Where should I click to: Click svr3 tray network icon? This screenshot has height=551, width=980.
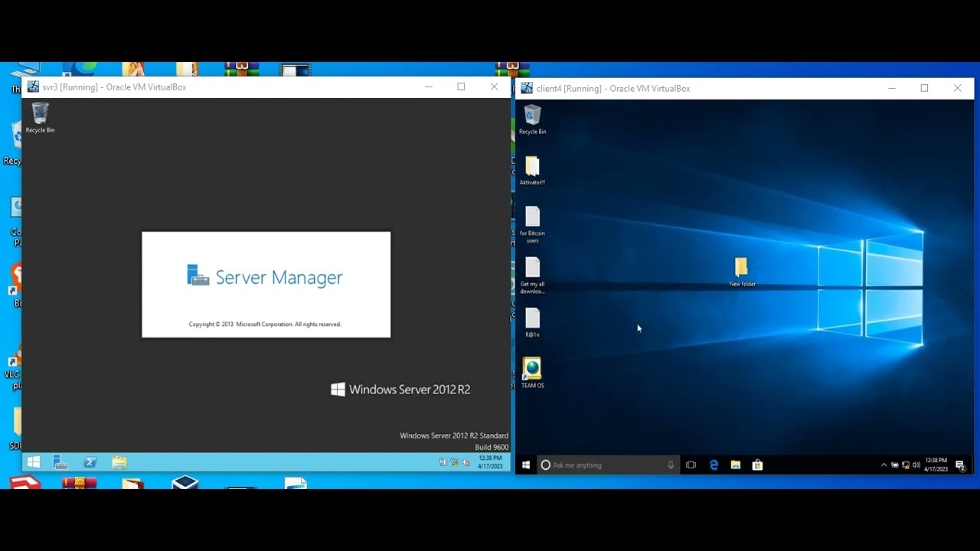(455, 462)
